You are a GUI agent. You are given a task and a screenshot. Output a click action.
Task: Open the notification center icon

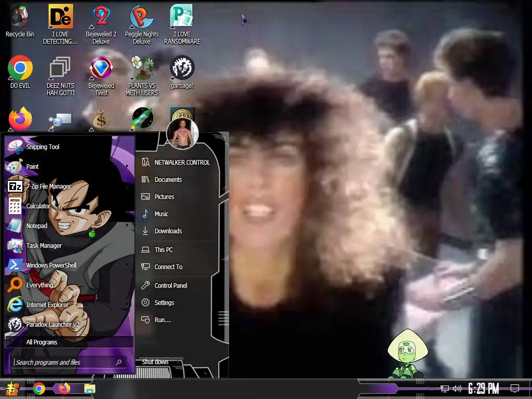(515, 389)
